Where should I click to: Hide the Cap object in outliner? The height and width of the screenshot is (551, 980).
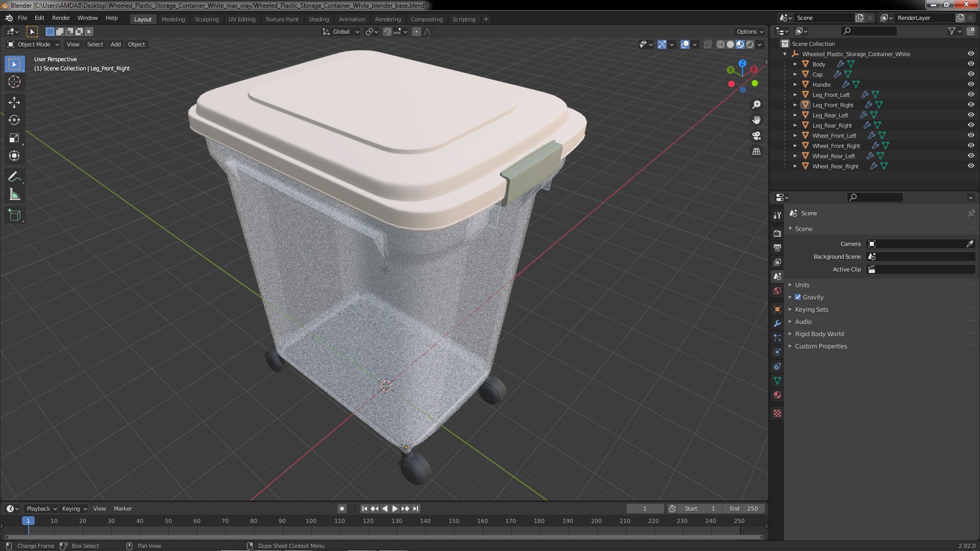coord(971,74)
